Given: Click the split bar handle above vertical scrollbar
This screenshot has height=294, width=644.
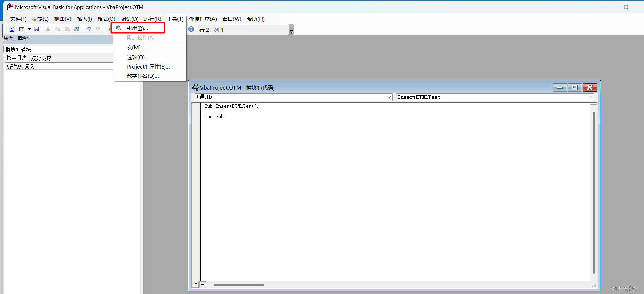Looking at the screenshot, I should pos(594,104).
